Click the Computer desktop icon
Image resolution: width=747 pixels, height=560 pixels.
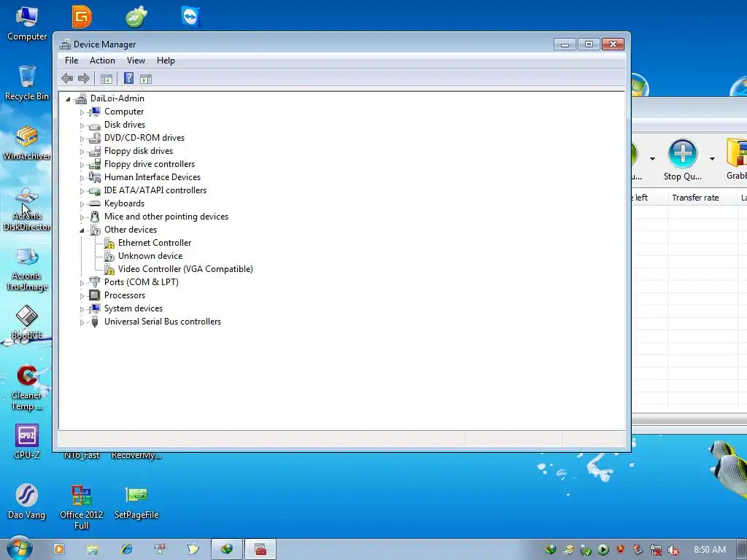point(27,24)
